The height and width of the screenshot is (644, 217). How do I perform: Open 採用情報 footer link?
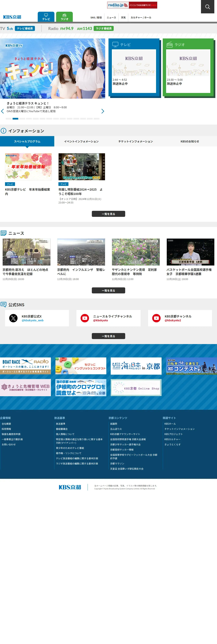pyautogui.click(x=6, y=429)
